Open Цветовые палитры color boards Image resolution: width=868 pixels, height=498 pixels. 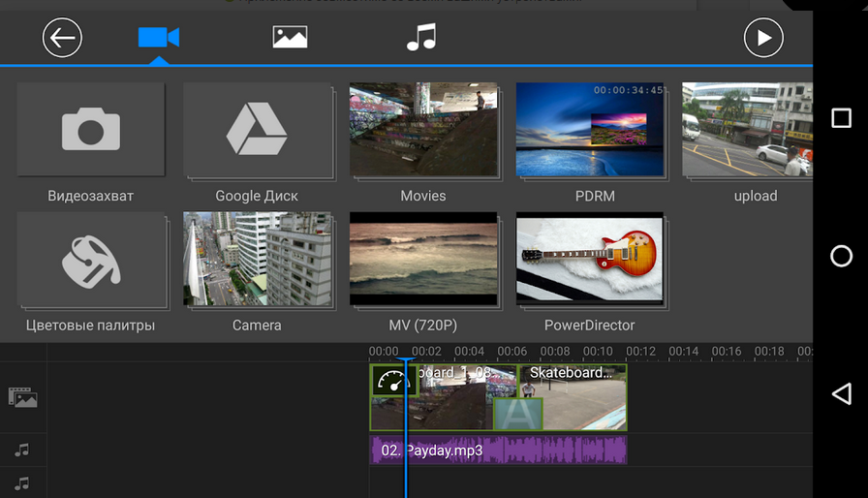(90, 260)
